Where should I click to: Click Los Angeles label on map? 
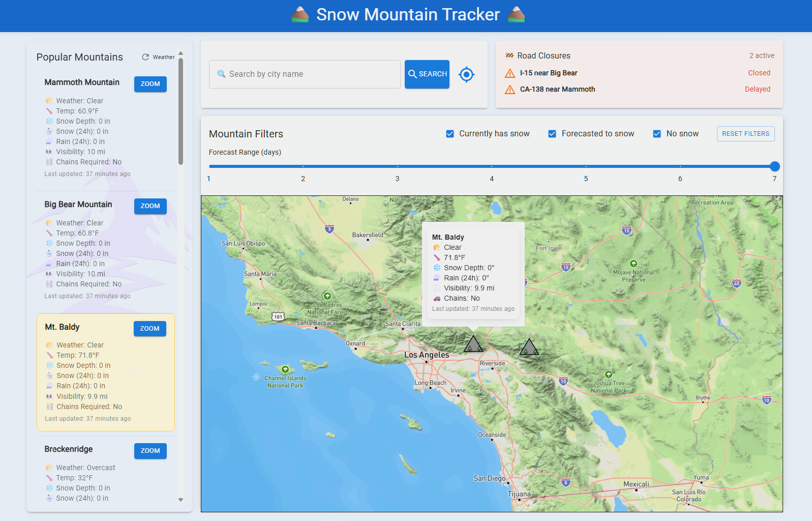427,355
